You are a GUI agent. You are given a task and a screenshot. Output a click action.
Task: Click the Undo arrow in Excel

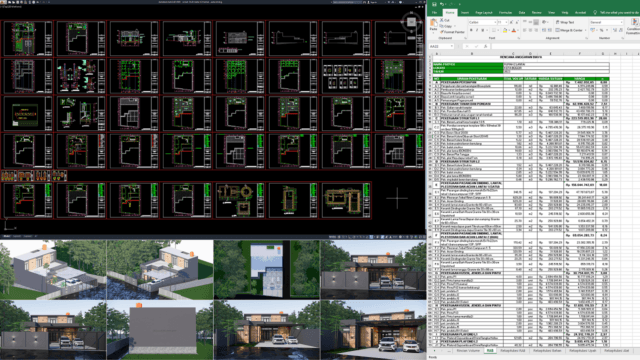[442, 4]
